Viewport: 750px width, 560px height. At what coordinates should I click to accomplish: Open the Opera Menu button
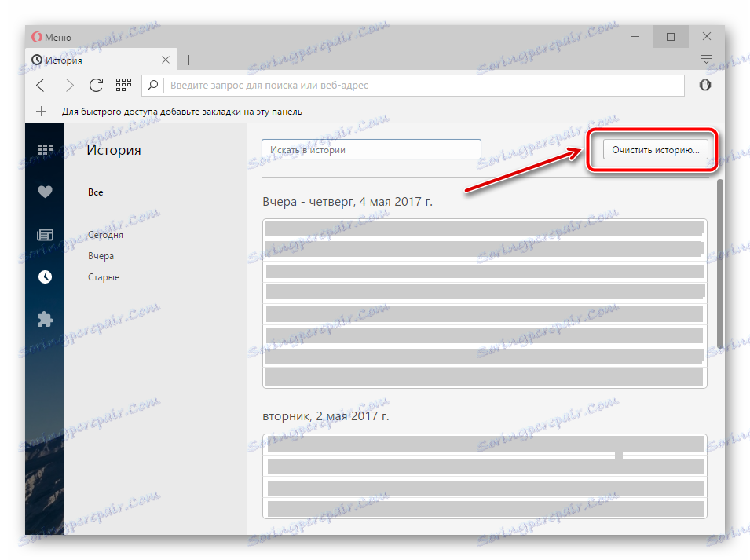pos(51,37)
